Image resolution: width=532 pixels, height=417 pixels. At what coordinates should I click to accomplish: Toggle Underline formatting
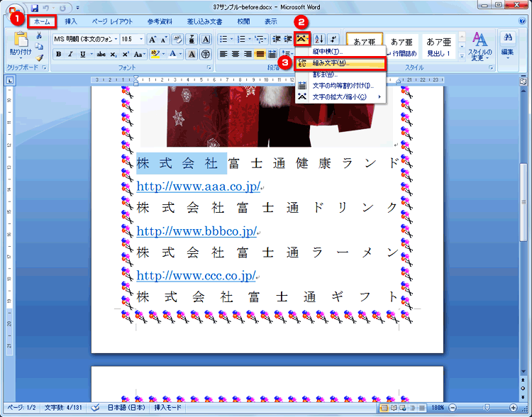click(82, 55)
